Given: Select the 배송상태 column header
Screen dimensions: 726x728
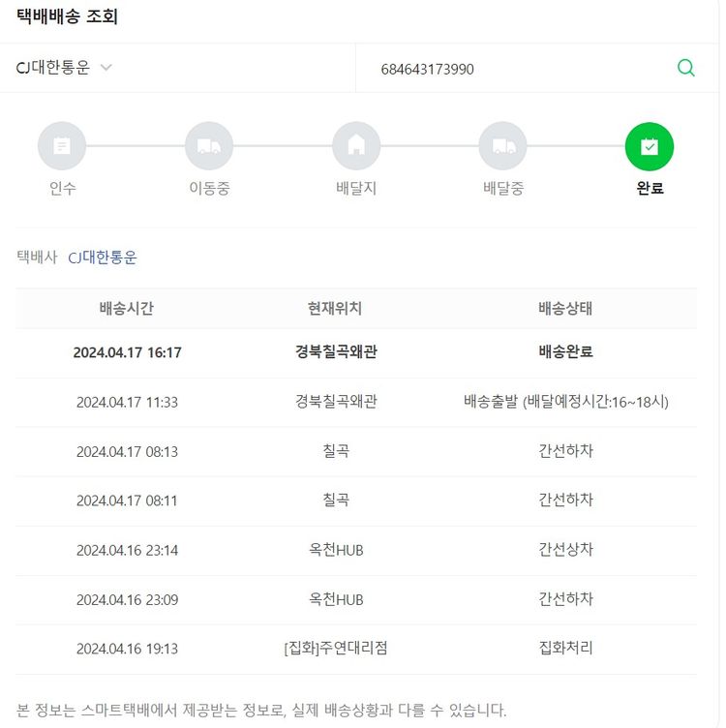Looking at the screenshot, I should (x=565, y=309).
